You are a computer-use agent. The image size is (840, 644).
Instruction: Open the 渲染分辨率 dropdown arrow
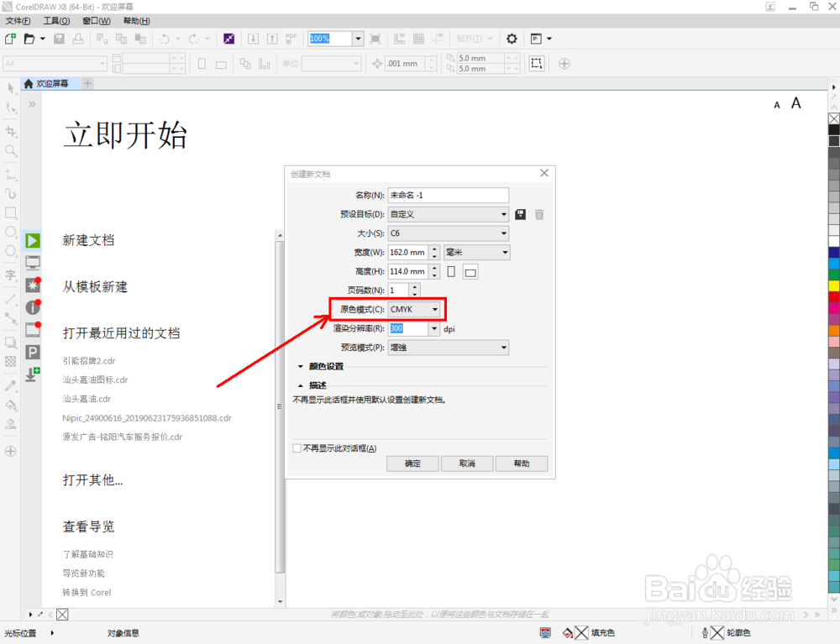(434, 328)
